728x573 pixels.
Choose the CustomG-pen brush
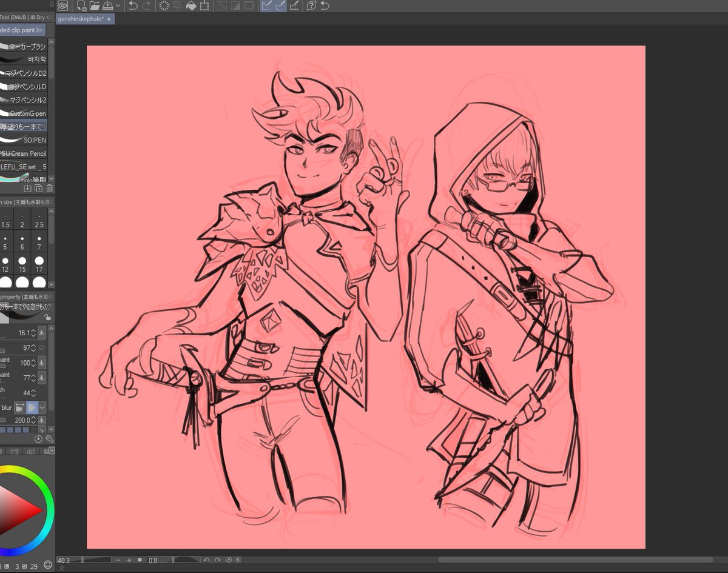click(x=24, y=113)
